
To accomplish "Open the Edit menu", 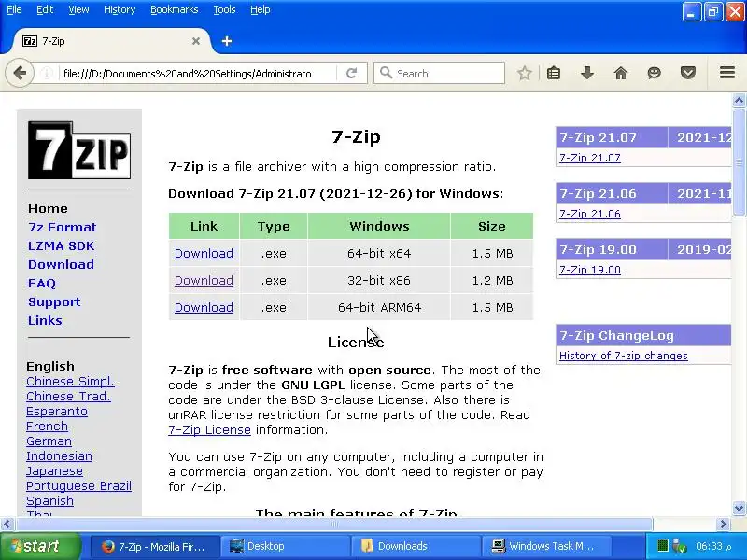I will coord(45,9).
